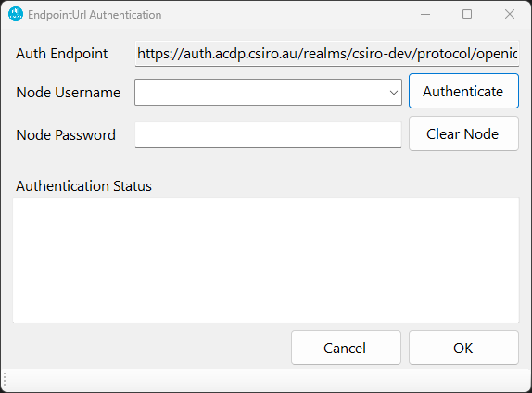Maximize the EndpointUrl Authentication window
The height and width of the screenshot is (393, 532).
[x=467, y=14]
